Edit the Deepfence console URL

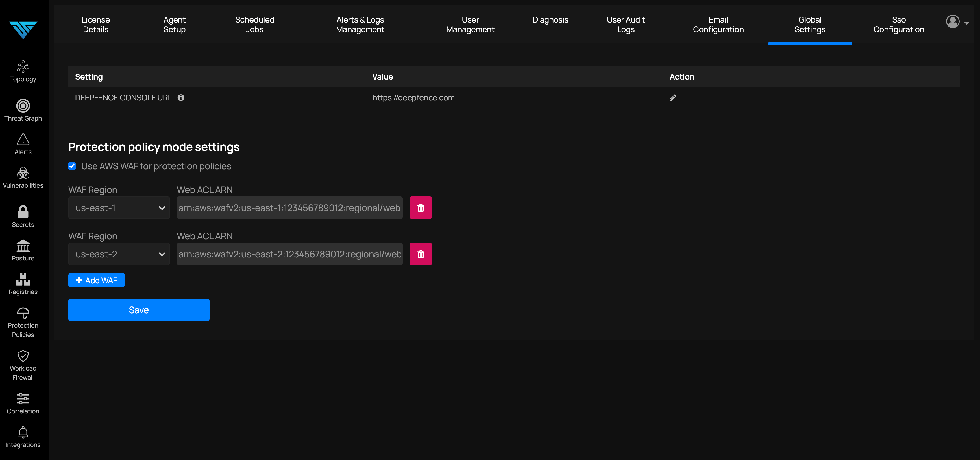[x=673, y=98]
